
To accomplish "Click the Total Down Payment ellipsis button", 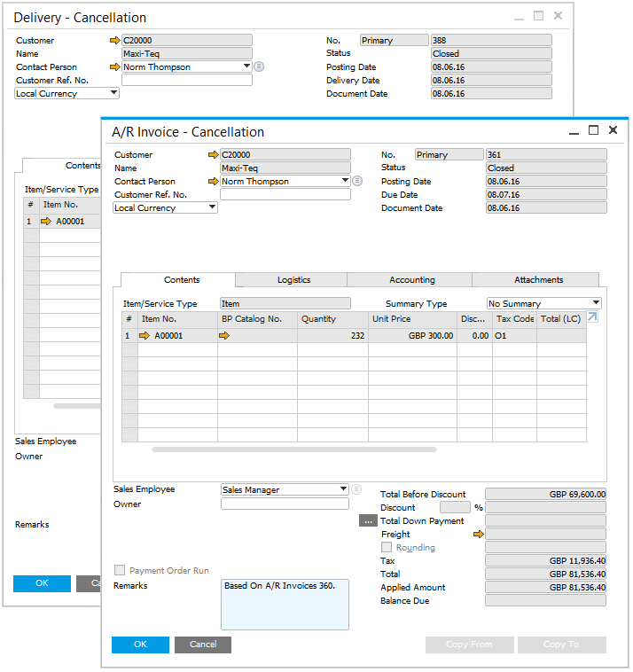I will coord(368,521).
